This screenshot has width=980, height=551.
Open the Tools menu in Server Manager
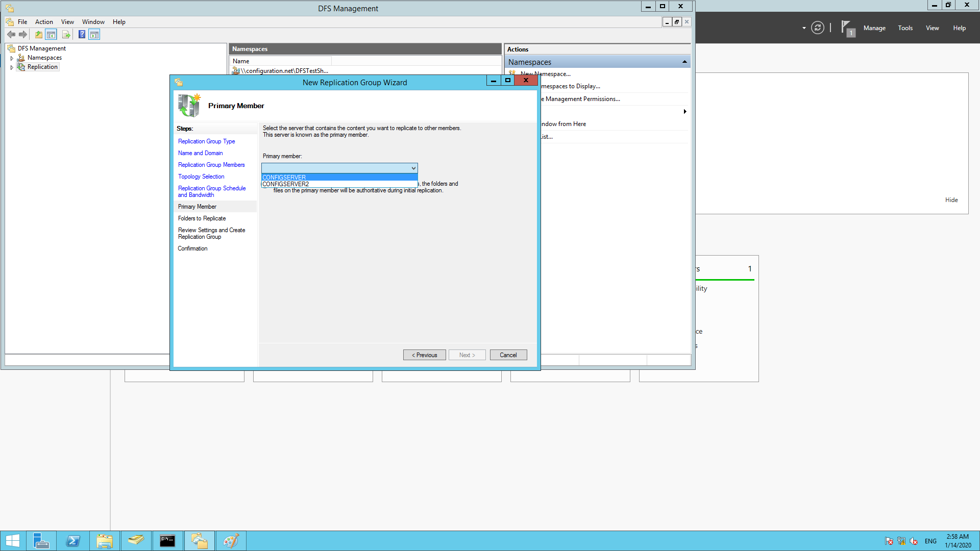tap(905, 28)
